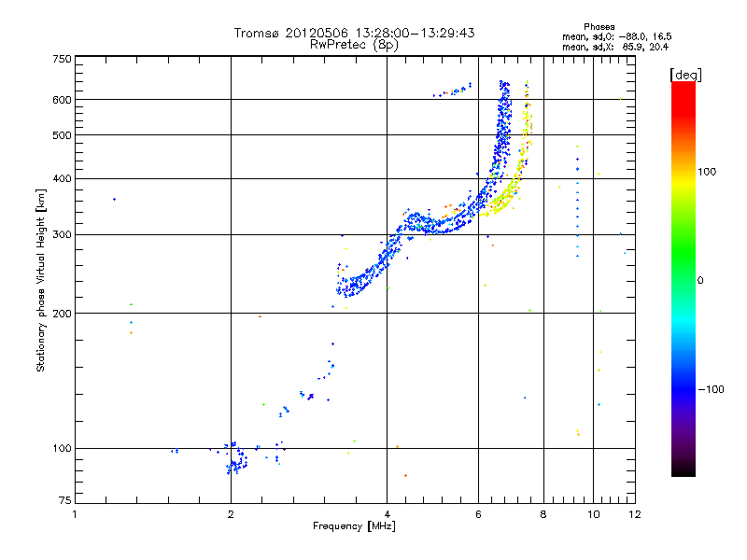747x560 pixels.
Task: Click the '100' colorbar tick label
Action: pyautogui.click(x=707, y=172)
